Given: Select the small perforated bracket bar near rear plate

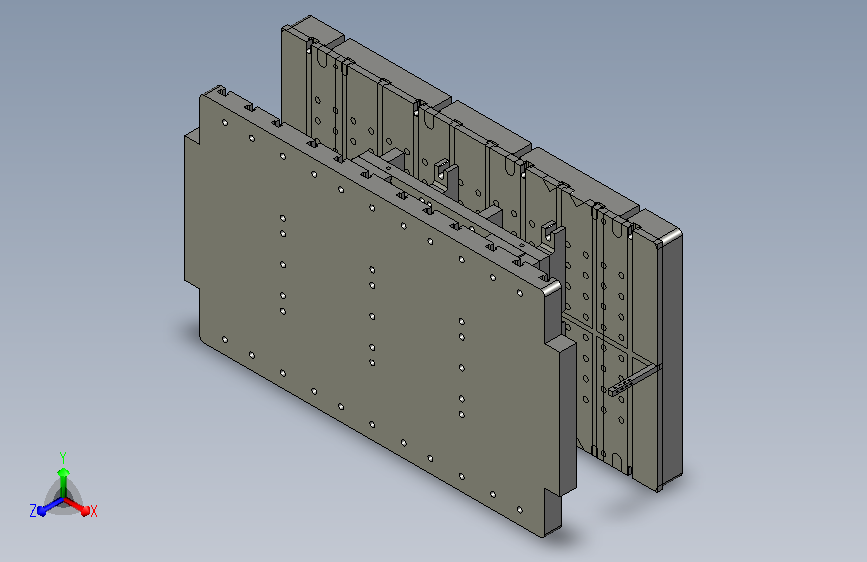Looking at the screenshot, I should (634, 381).
